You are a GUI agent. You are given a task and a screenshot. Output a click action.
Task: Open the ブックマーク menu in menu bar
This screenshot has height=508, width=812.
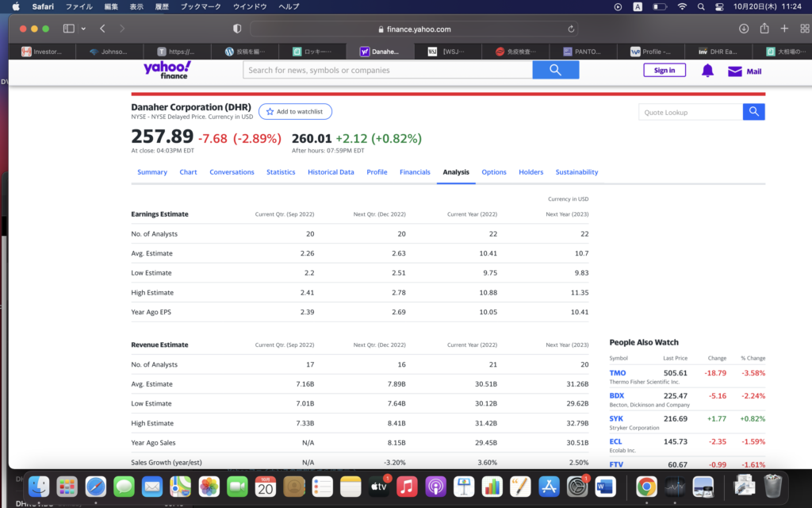(x=201, y=6)
